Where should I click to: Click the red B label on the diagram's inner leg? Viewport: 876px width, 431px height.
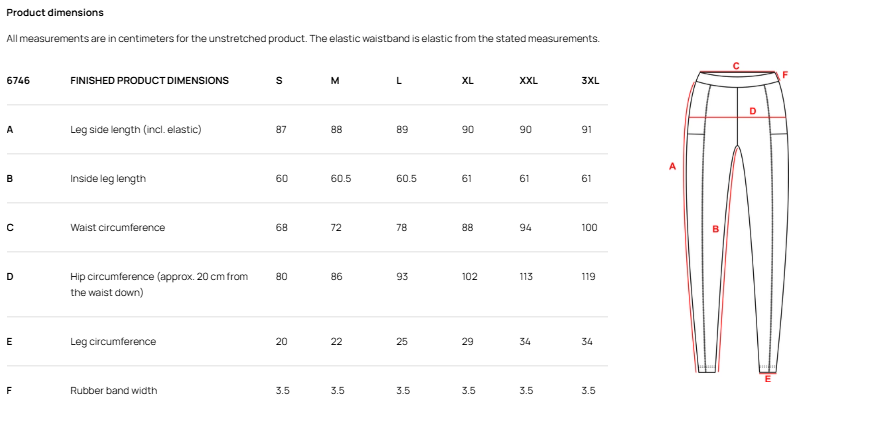[715, 229]
